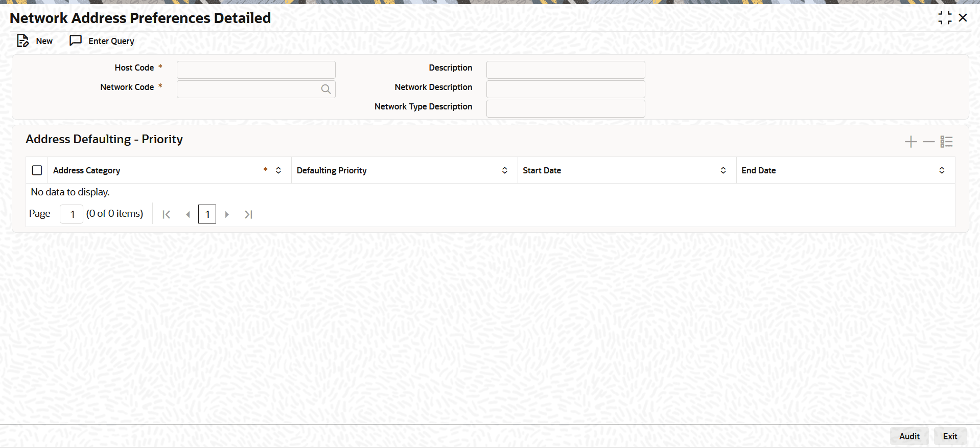The image size is (980, 448).
Task: Add a row to Address Defaulting table
Action: (x=911, y=142)
